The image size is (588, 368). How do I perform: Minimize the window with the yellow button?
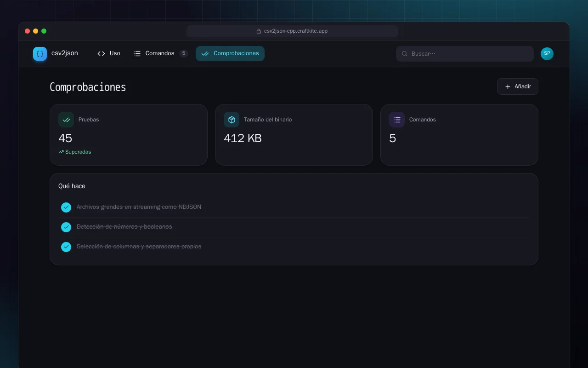tap(36, 31)
